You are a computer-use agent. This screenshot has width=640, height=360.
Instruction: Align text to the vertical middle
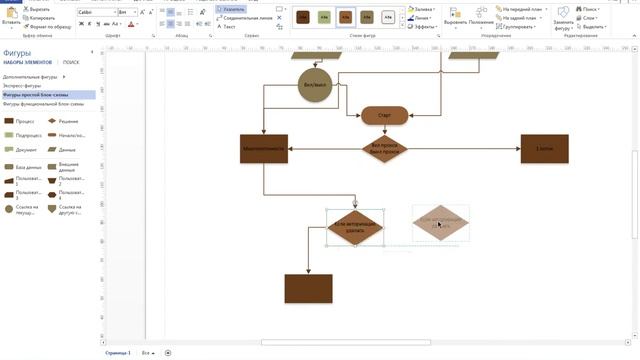point(171,12)
